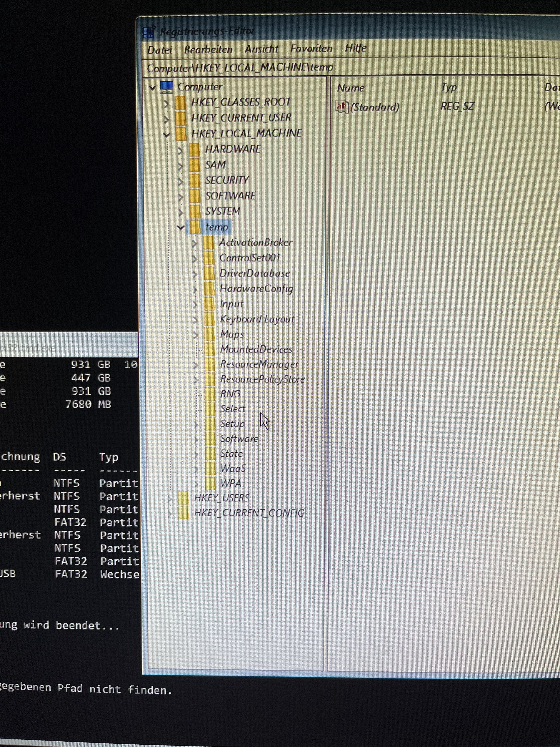The image size is (560, 747).
Task: Expand the HKEY_USERS chevron
Action: point(170,499)
